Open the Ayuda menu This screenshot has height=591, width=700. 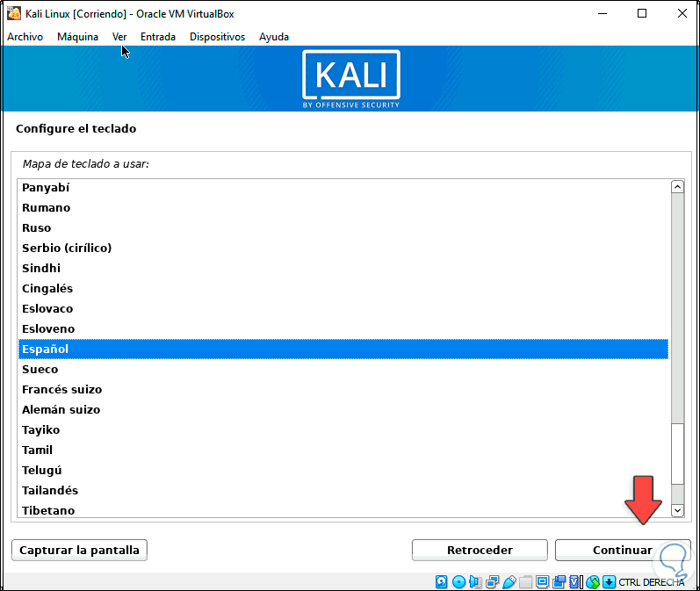pyautogui.click(x=274, y=37)
